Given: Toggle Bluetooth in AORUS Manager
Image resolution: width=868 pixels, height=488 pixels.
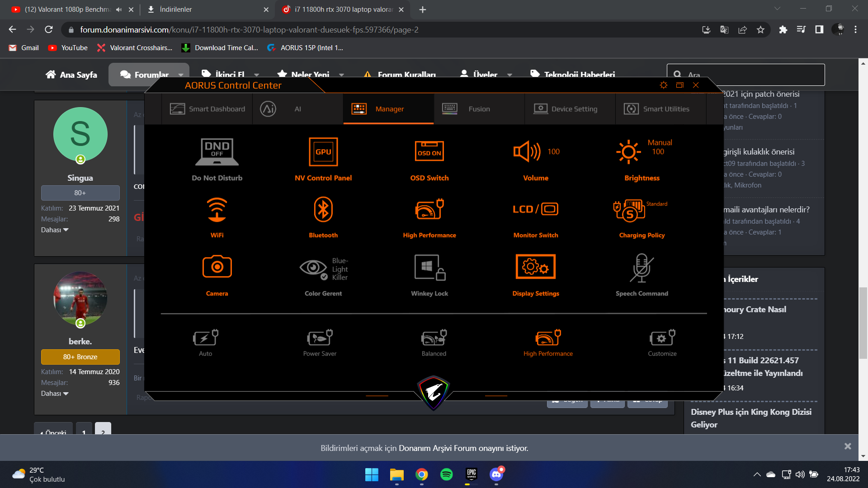Looking at the screenshot, I should [x=323, y=209].
